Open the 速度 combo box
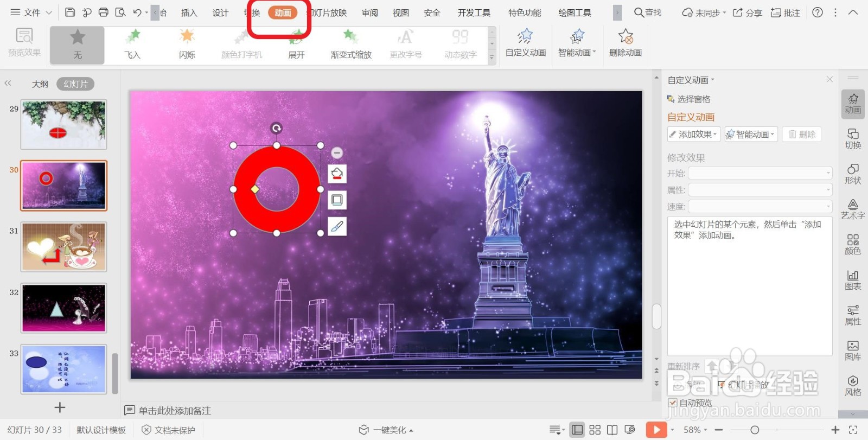 (760, 206)
